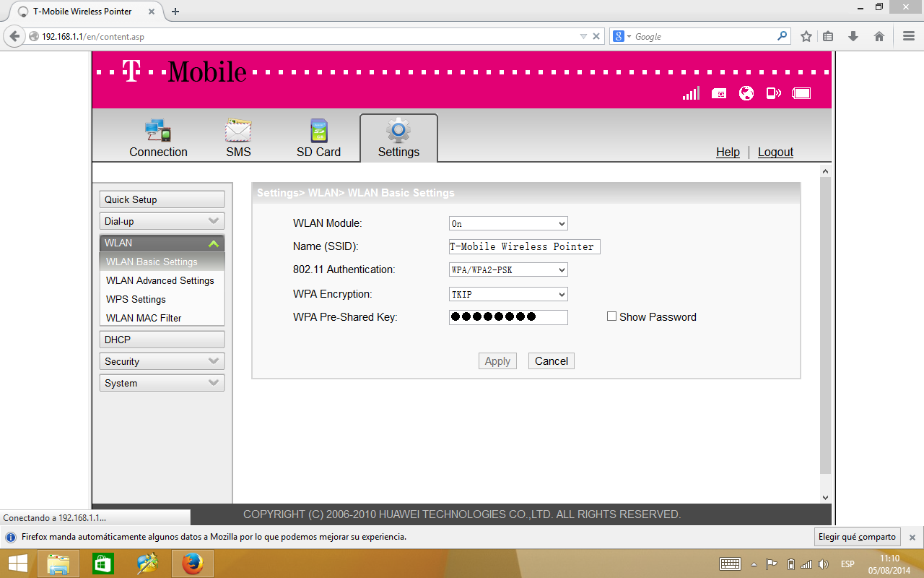Open the WLAN Module dropdown

coord(508,224)
